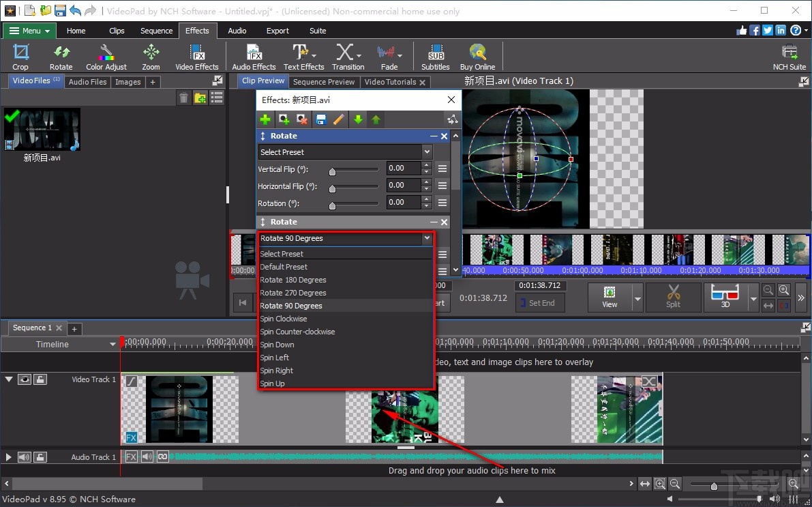Switch to the Sequence Preview tab
This screenshot has width=812, height=507.
tap(324, 81)
